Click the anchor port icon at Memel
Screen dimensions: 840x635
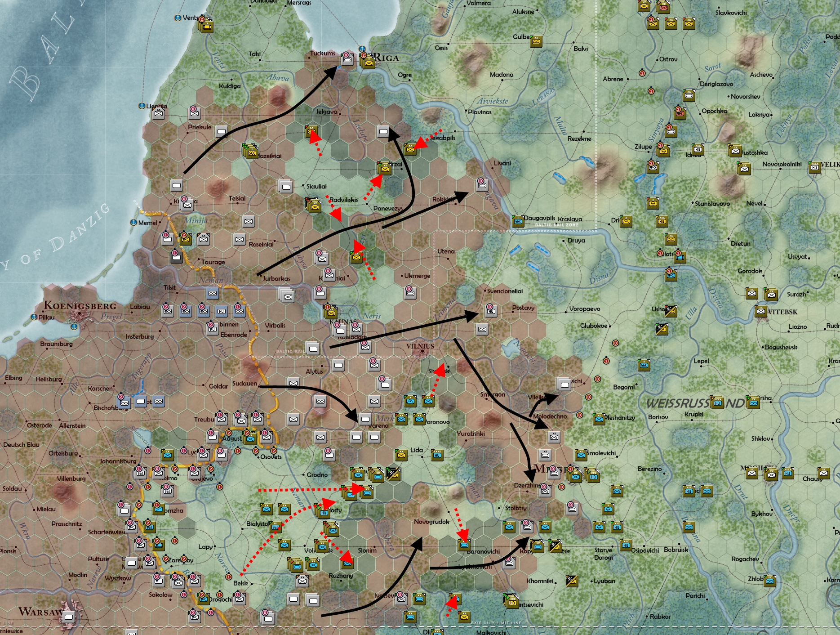click(133, 223)
